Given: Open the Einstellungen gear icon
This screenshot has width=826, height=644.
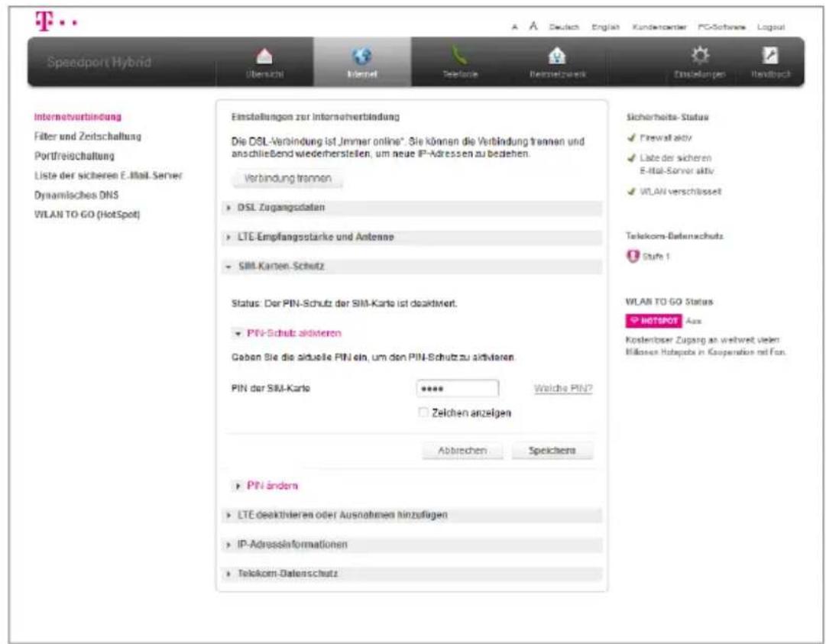Looking at the screenshot, I should point(700,55).
